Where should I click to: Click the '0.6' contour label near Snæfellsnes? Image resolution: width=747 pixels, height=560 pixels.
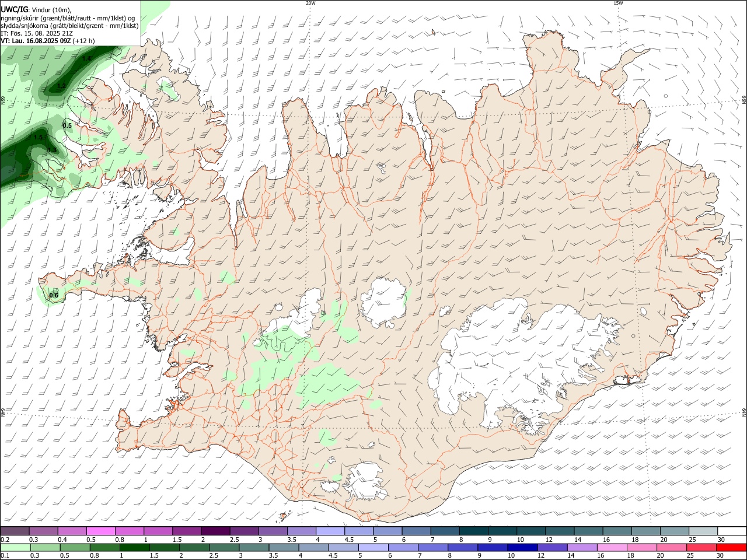pyautogui.click(x=54, y=295)
